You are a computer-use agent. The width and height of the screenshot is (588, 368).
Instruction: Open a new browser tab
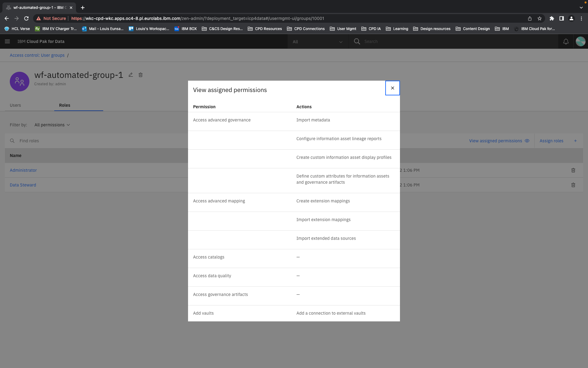83,8
